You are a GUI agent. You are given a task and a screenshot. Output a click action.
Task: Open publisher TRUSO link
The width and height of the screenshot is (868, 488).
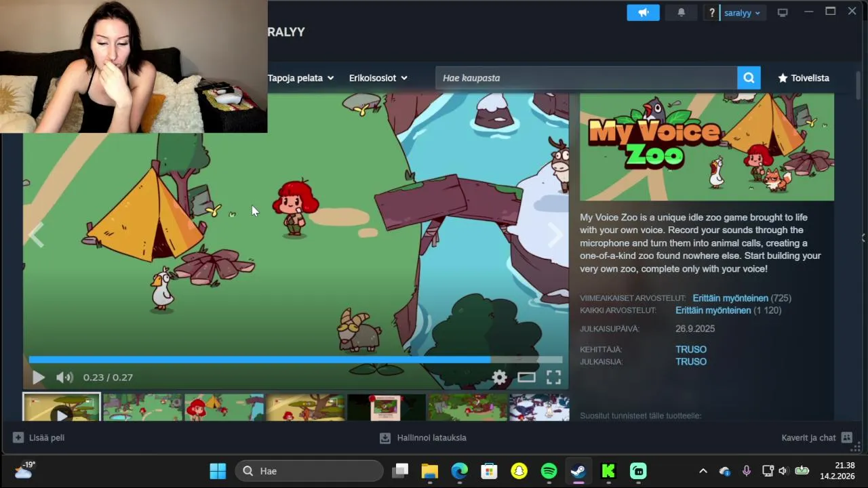click(691, 362)
